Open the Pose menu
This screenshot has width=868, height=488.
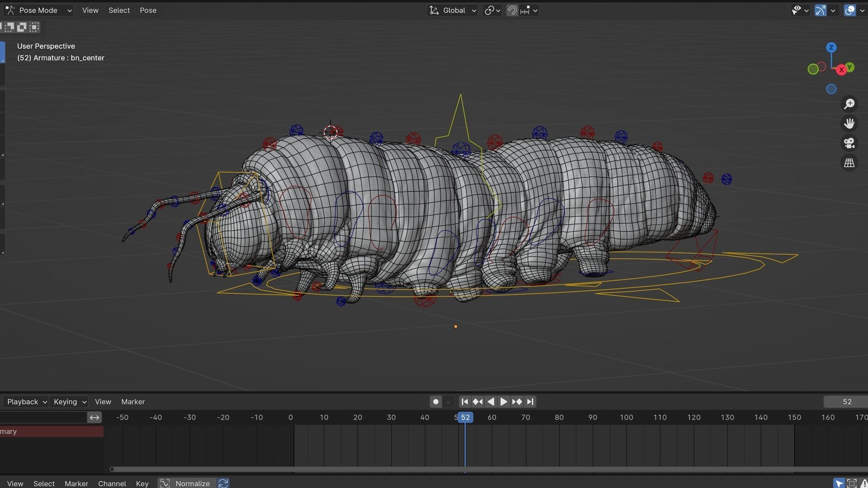point(148,10)
